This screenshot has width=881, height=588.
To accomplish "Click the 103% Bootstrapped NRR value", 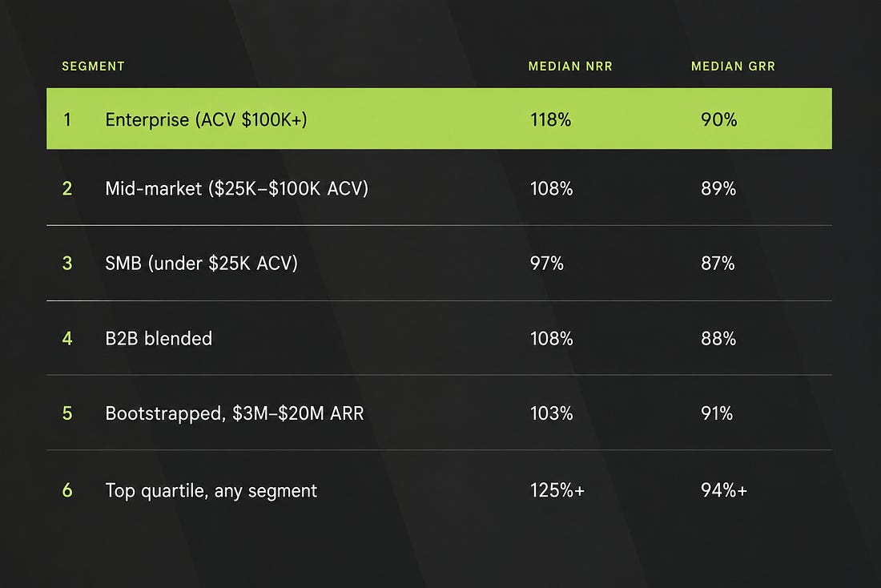I will (552, 413).
